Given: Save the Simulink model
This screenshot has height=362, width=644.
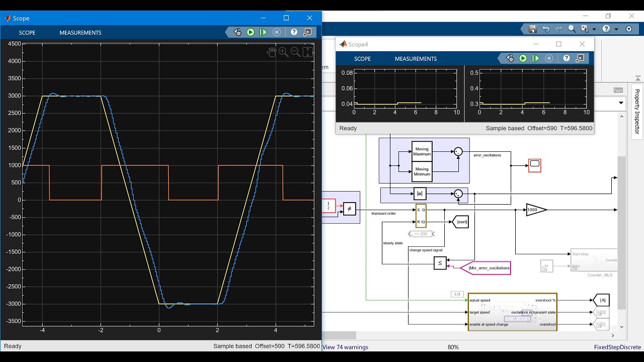Looking at the screenshot, I should [x=533, y=29].
